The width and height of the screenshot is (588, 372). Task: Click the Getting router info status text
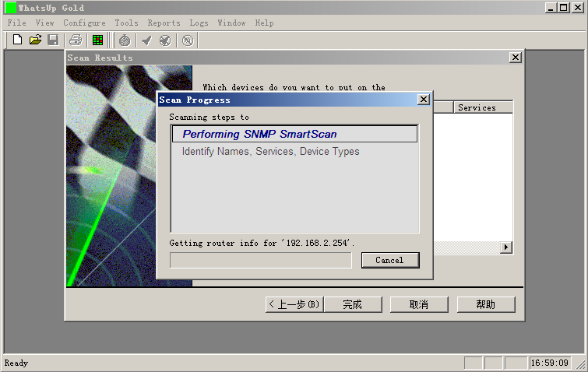pyautogui.click(x=262, y=243)
